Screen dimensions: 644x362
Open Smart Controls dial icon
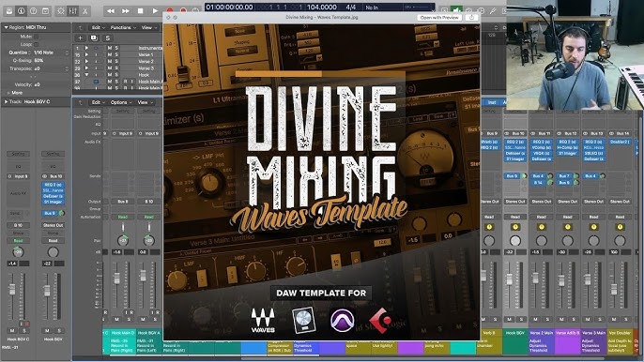tap(61, 10)
